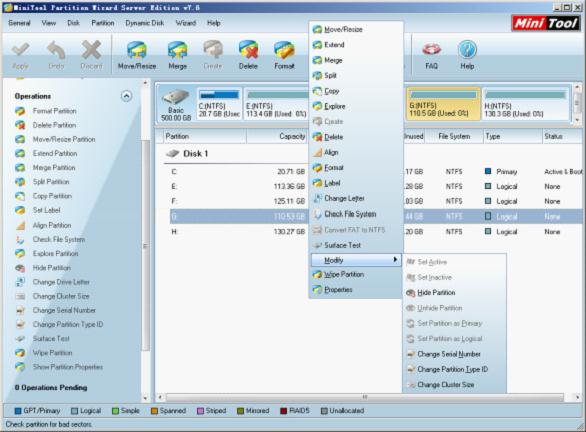Image resolution: width=586 pixels, height=432 pixels.
Task: Open the General menu
Action: pyautogui.click(x=19, y=23)
